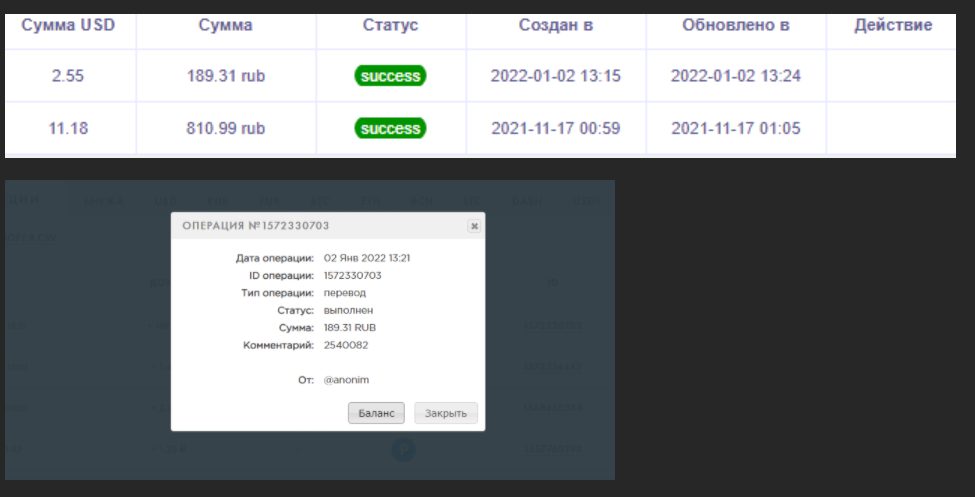Click the dimmed operation ID 1557760298
The width and height of the screenshot is (975, 497).
[553, 449]
